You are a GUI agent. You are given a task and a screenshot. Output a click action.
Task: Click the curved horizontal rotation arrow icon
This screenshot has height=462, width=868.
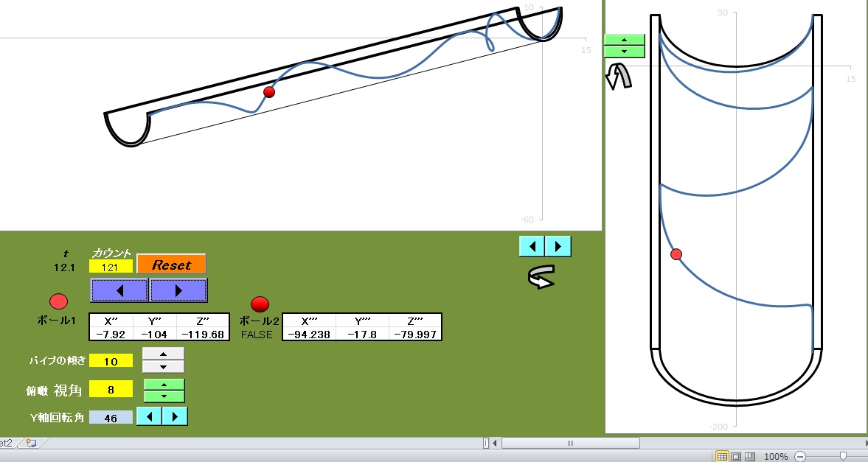click(541, 276)
